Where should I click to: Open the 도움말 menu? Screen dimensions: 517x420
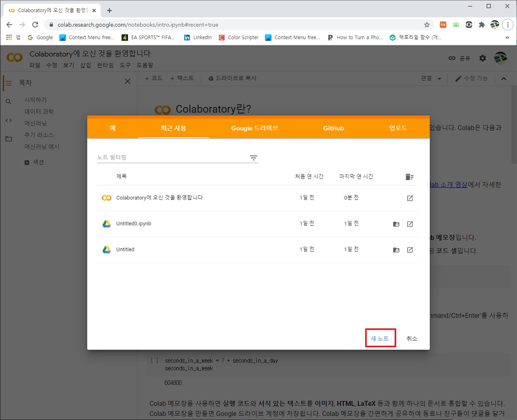point(145,65)
